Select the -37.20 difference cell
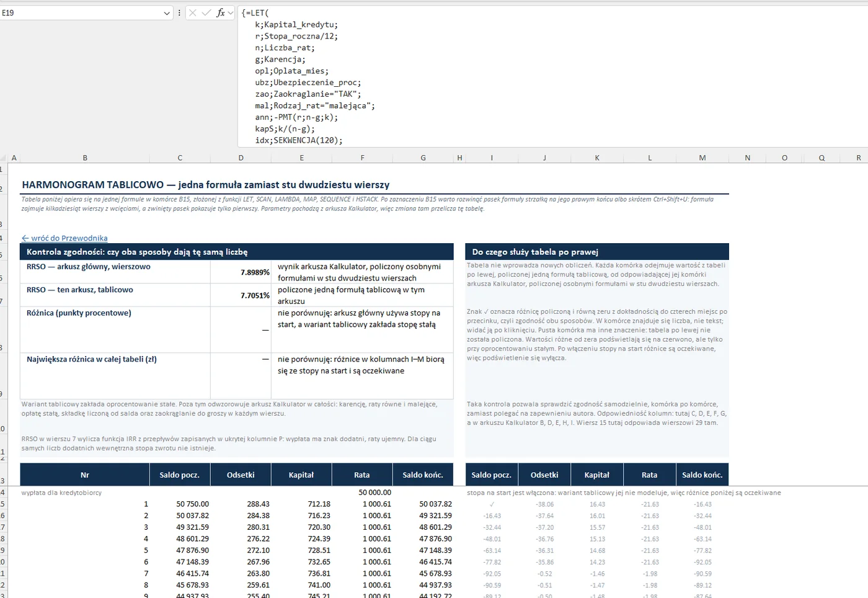 [x=544, y=527]
